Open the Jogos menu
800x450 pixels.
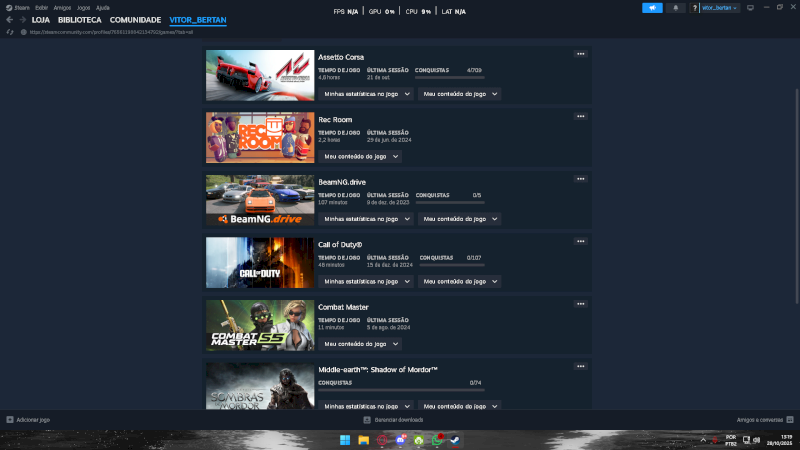pyautogui.click(x=83, y=8)
